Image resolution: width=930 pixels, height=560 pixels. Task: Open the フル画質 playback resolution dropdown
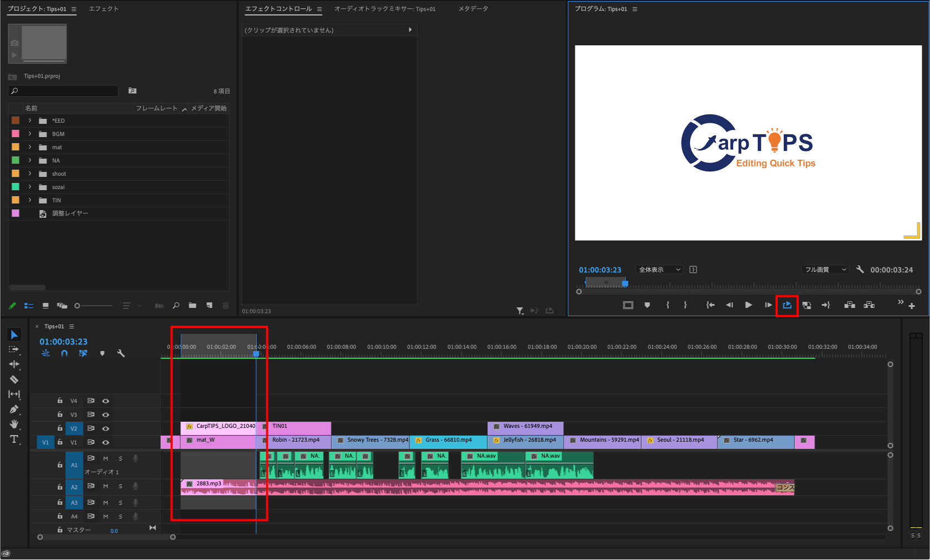click(x=825, y=270)
